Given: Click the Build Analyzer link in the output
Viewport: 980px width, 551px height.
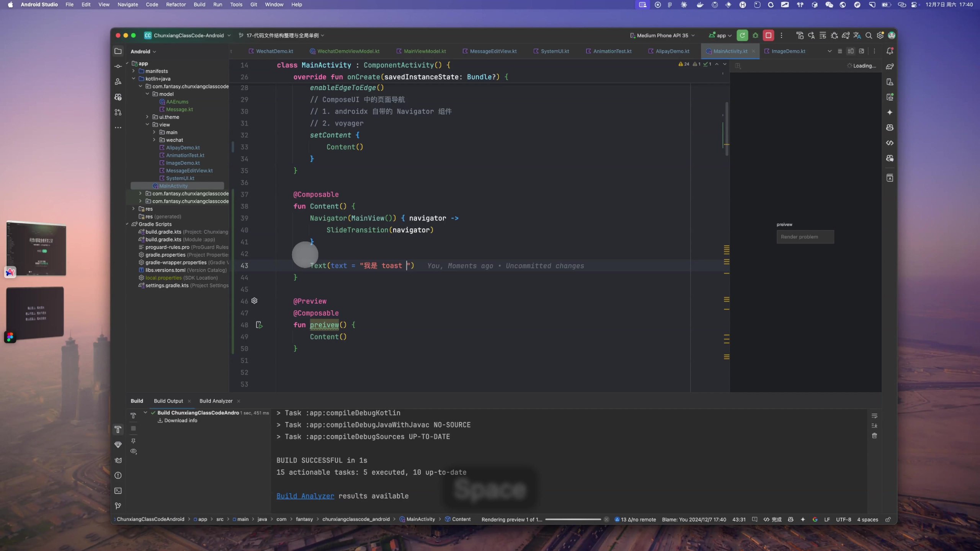Looking at the screenshot, I should tap(305, 496).
